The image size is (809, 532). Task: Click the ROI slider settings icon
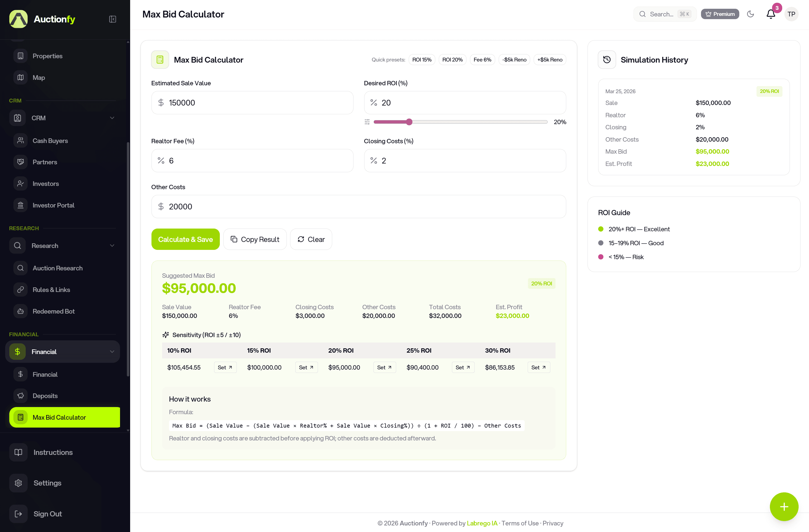(367, 122)
